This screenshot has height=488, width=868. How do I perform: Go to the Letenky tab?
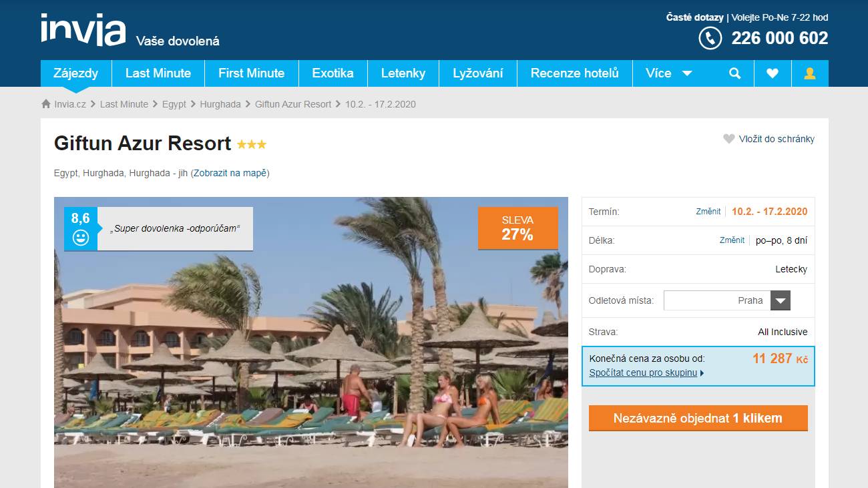coord(403,73)
